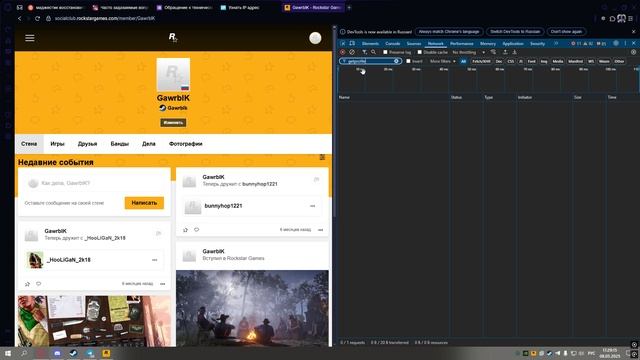Click the wall message input field
Image resolution: width=640 pixels, height=360 pixels.
[94, 183]
